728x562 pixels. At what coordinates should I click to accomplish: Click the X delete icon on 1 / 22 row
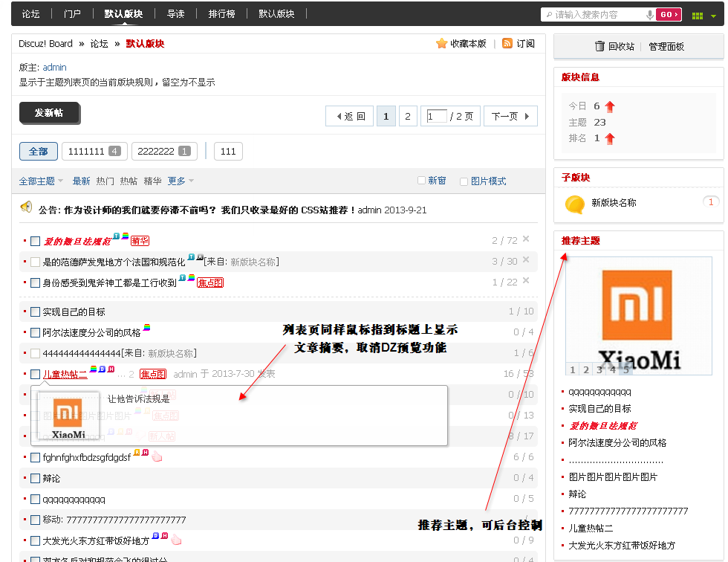coord(526,280)
